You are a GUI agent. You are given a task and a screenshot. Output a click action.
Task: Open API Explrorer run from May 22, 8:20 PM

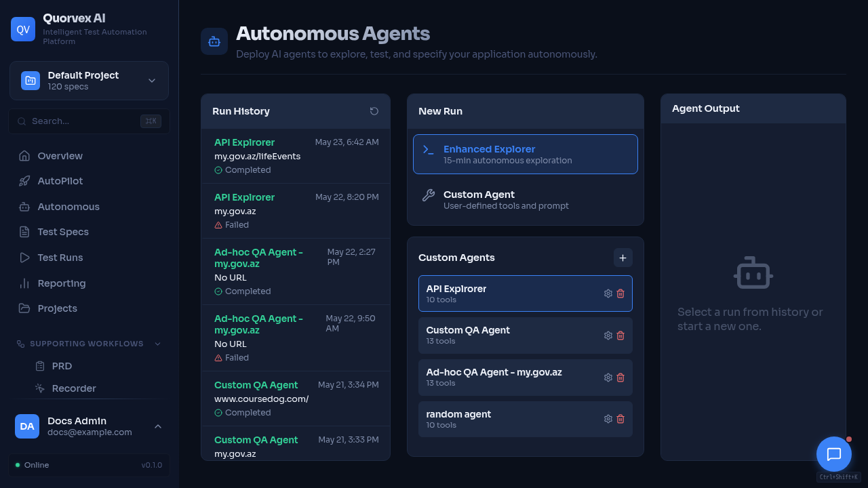pos(296,211)
